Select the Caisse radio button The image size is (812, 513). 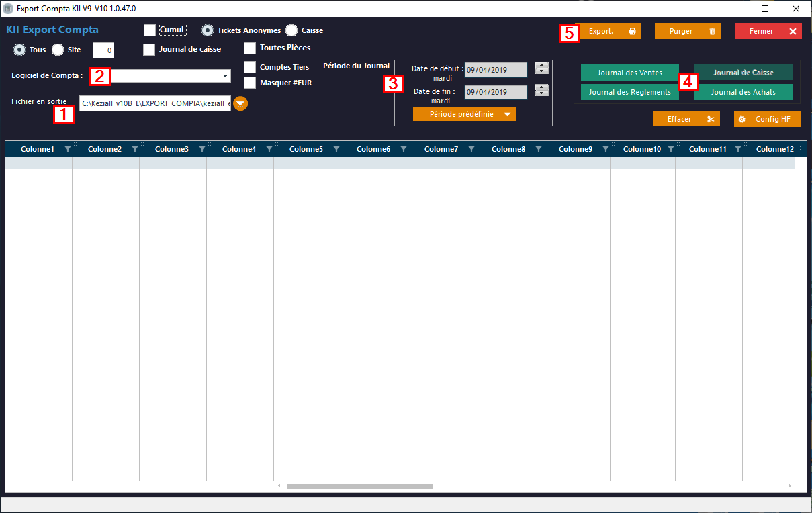pos(291,30)
